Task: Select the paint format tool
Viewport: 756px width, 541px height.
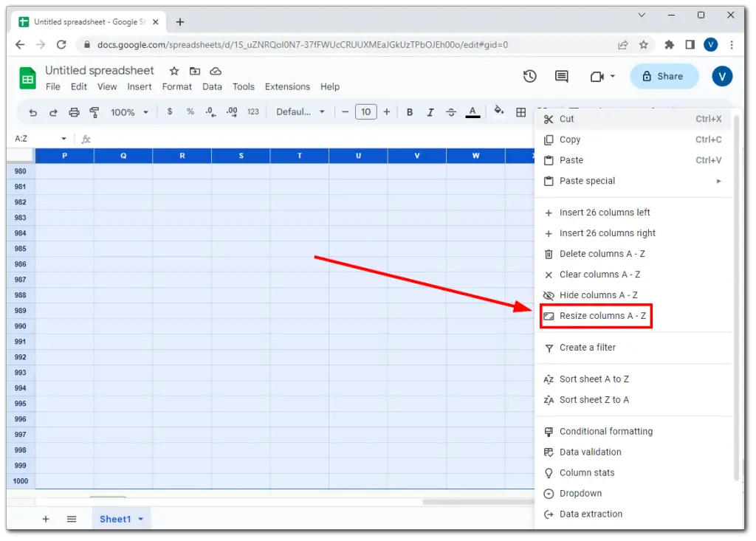Action: [94, 112]
